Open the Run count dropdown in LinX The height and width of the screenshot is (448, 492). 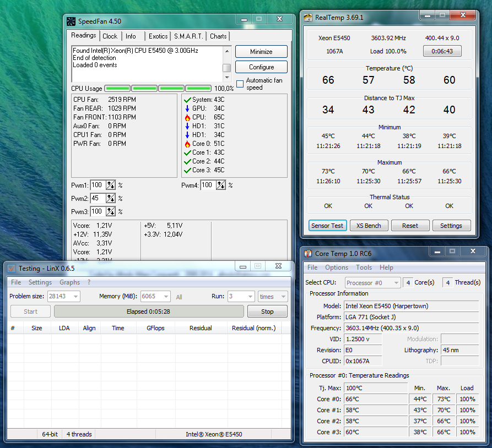(x=250, y=296)
